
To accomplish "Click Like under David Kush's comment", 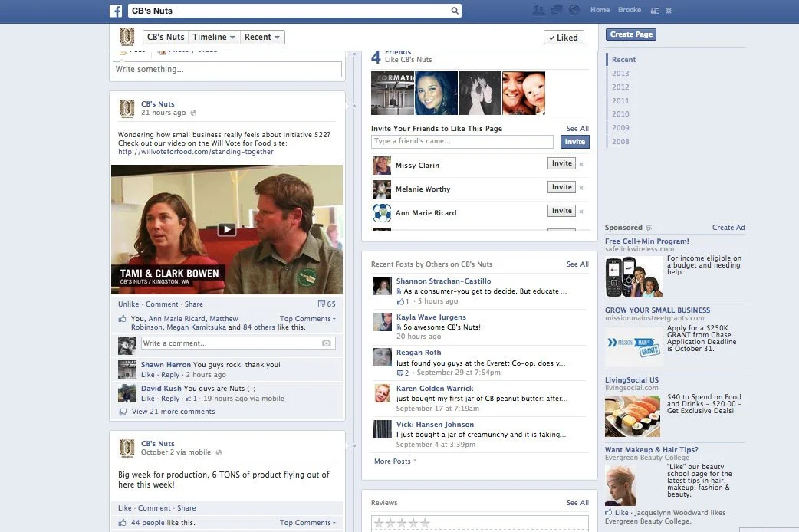I will pos(148,399).
